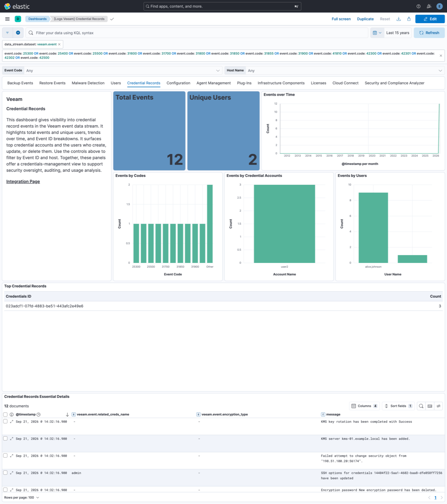Open the table search icon

click(x=421, y=406)
